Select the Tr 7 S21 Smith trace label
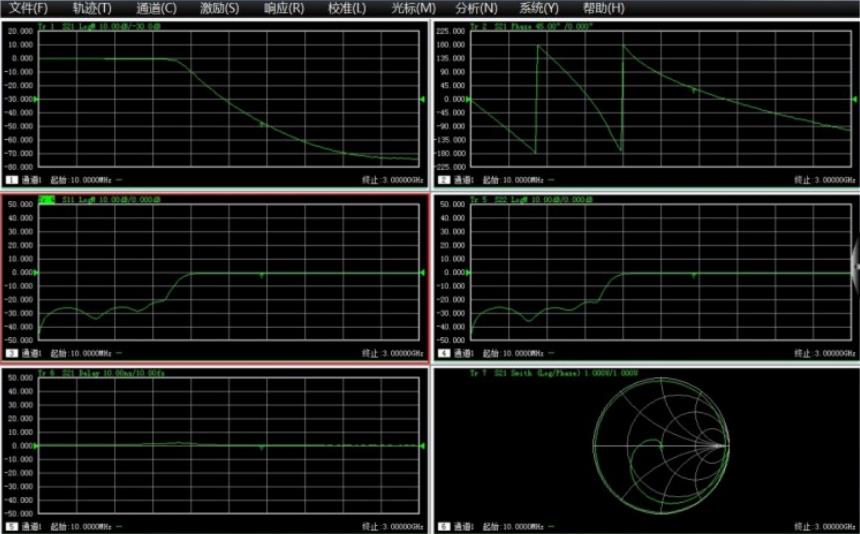The height and width of the screenshot is (534, 860). pyautogui.click(x=560, y=374)
